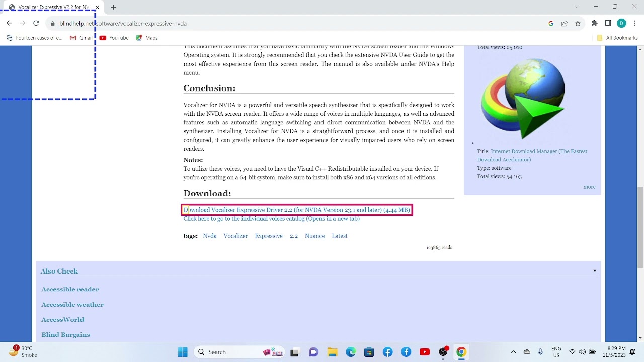Share this page from the address bar
The height and width of the screenshot is (362, 644).
(x=565, y=24)
